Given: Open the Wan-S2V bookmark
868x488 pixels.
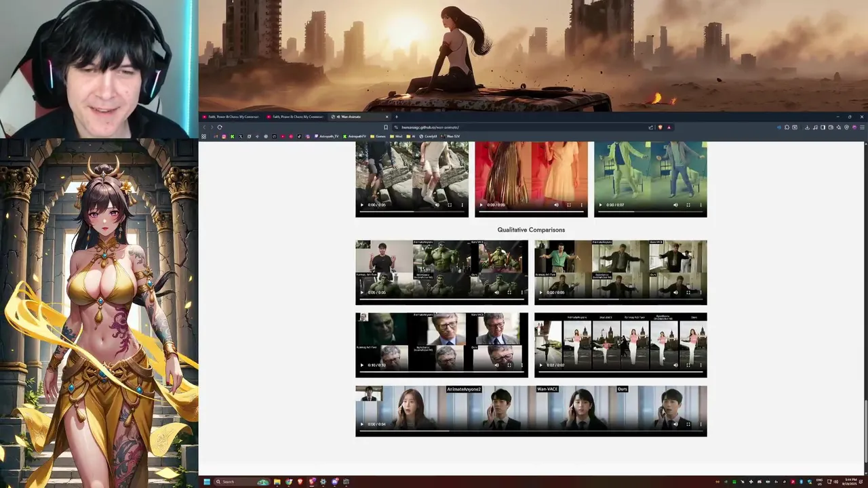Looking at the screenshot, I should pyautogui.click(x=451, y=136).
